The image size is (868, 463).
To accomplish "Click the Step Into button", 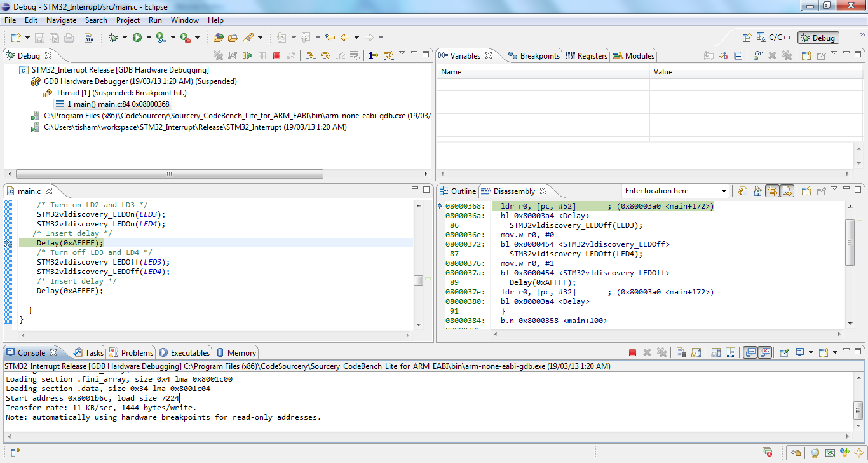I will click(x=311, y=56).
